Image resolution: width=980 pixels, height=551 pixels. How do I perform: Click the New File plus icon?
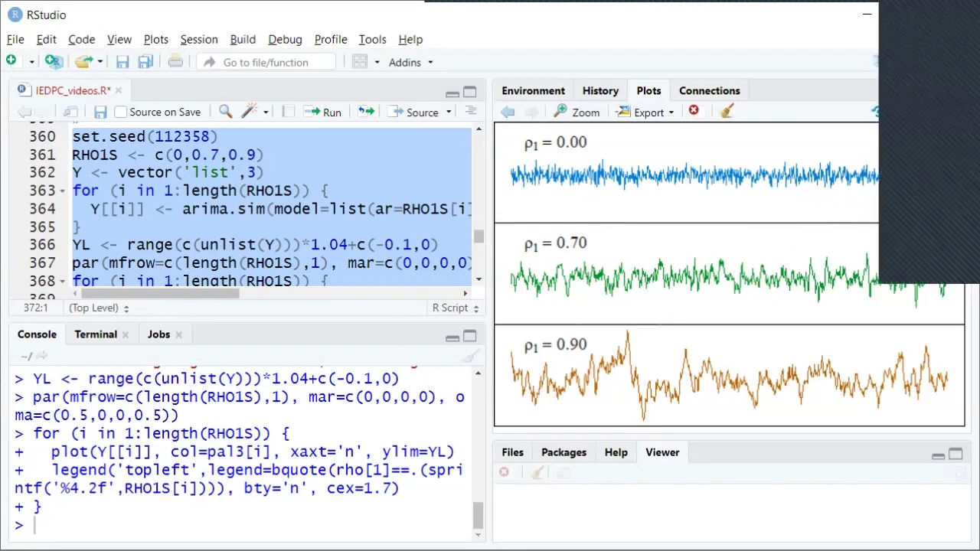(x=11, y=61)
